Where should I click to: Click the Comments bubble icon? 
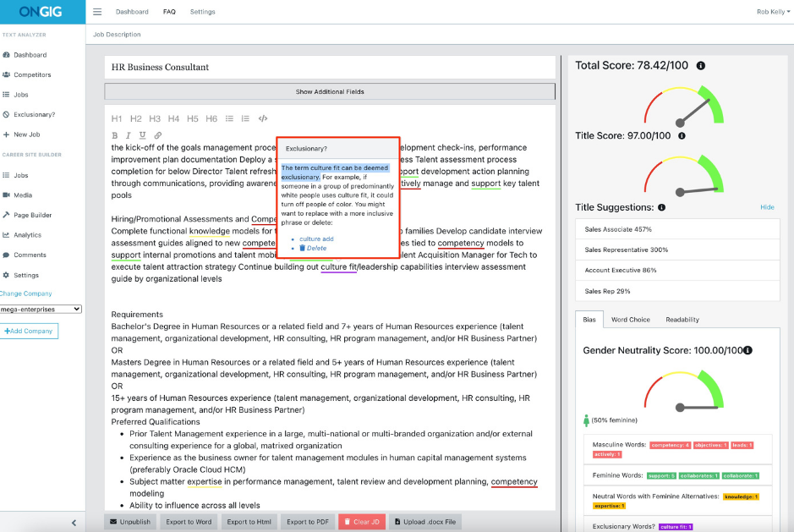tap(6, 255)
